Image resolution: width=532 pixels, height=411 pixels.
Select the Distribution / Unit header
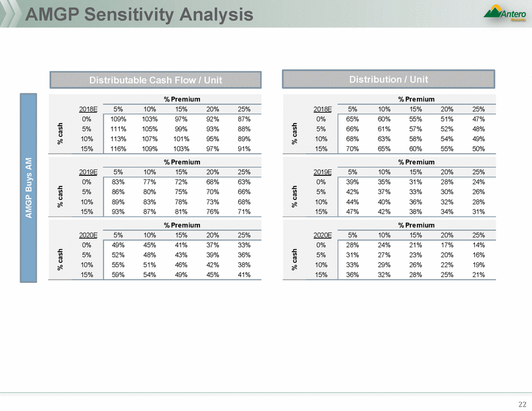tap(388, 79)
